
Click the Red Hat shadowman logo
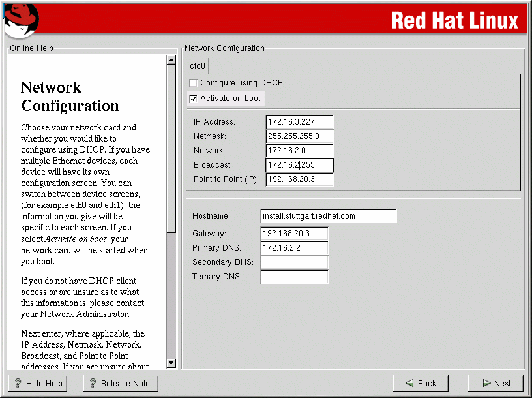[x=21, y=19]
